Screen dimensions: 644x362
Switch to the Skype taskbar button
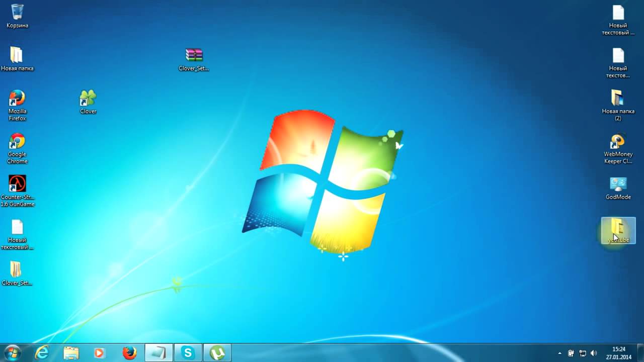188,353
